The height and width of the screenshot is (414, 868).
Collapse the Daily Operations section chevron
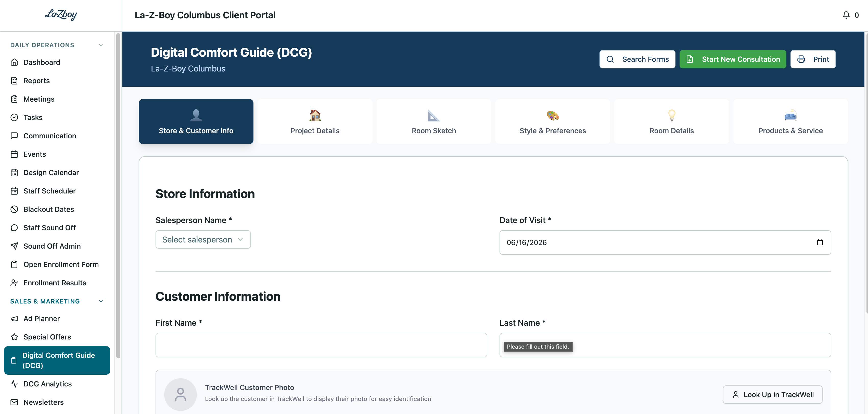pos(101,45)
